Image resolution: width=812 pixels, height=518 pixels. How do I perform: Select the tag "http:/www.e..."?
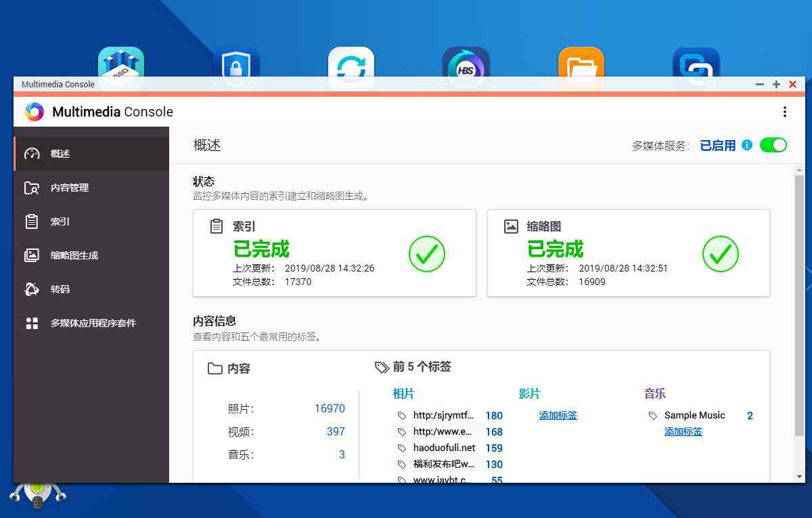coord(443,431)
